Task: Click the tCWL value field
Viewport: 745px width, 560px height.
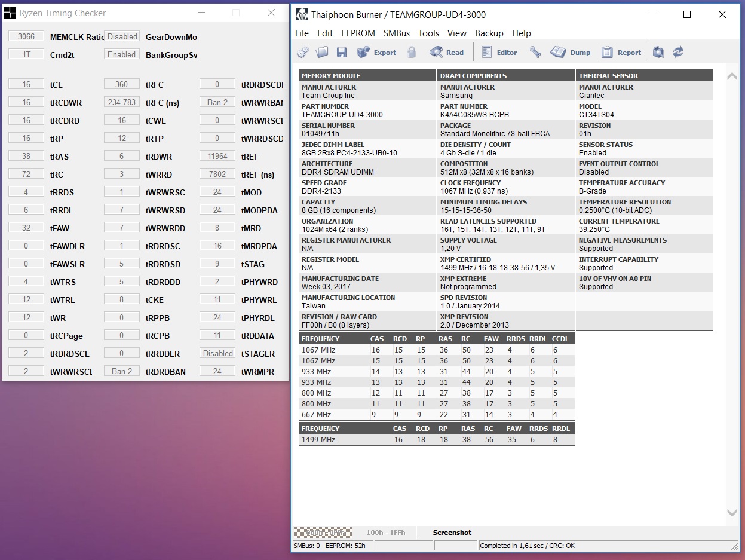Action: click(122, 120)
